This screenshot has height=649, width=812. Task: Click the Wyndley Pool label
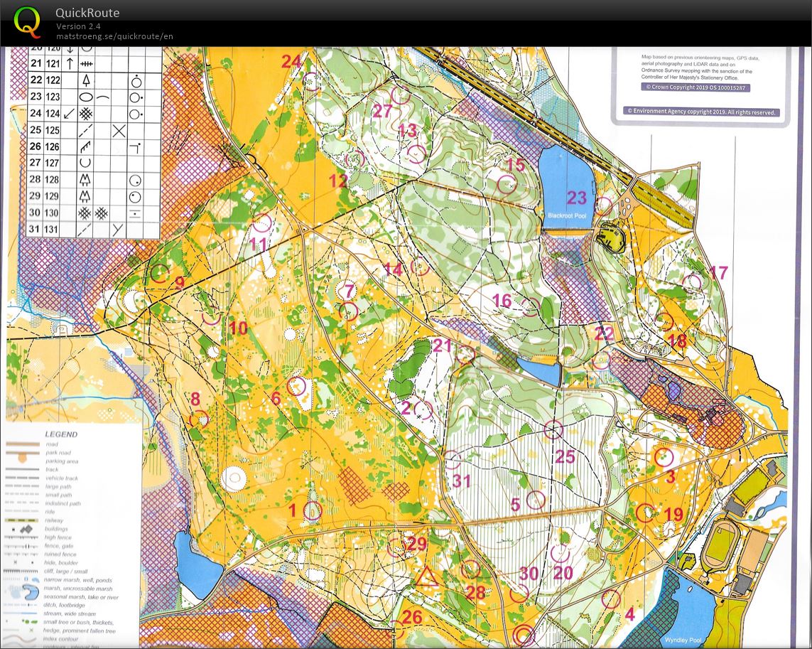pos(683,640)
